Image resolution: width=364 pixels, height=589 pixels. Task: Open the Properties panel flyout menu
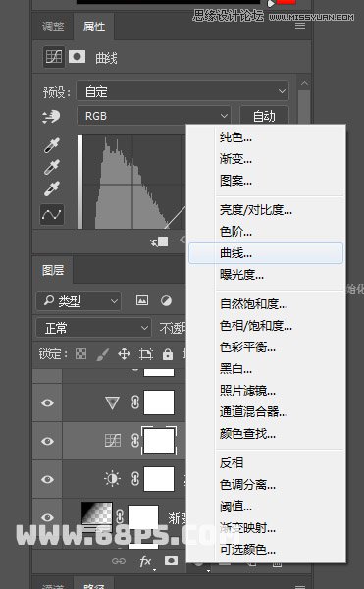click(x=300, y=26)
